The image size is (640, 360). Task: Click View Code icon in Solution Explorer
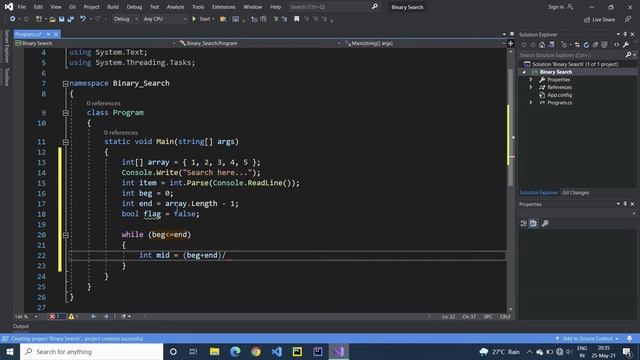[x=616, y=45]
